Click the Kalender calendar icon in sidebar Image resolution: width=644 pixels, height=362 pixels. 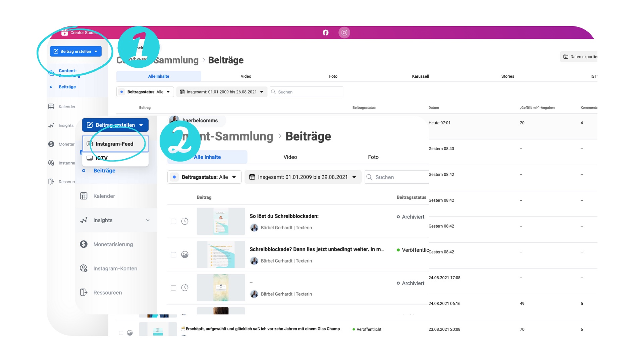pyautogui.click(x=51, y=106)
